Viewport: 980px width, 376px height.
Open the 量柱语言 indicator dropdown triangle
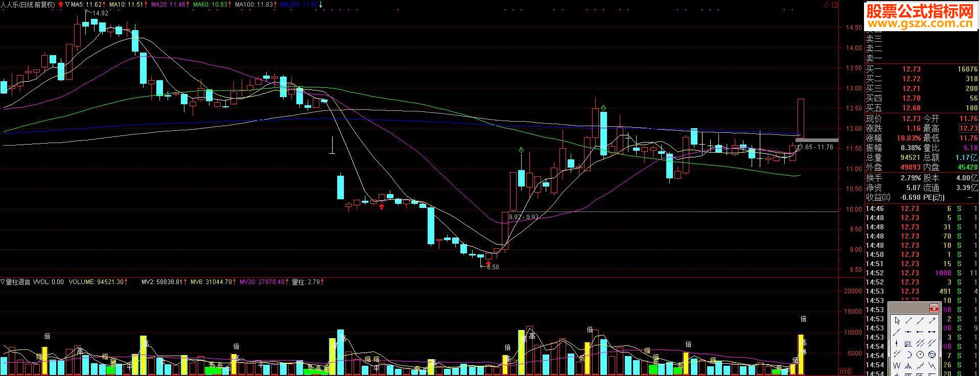(3, 281)
